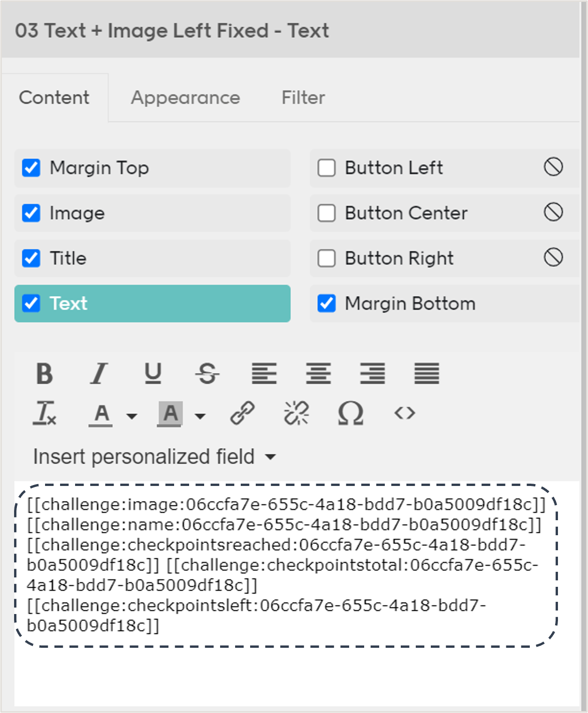The height and width of the screenshot is (713, 588).
Task: Clear formatting from the text
Action: tap(45, 414)
